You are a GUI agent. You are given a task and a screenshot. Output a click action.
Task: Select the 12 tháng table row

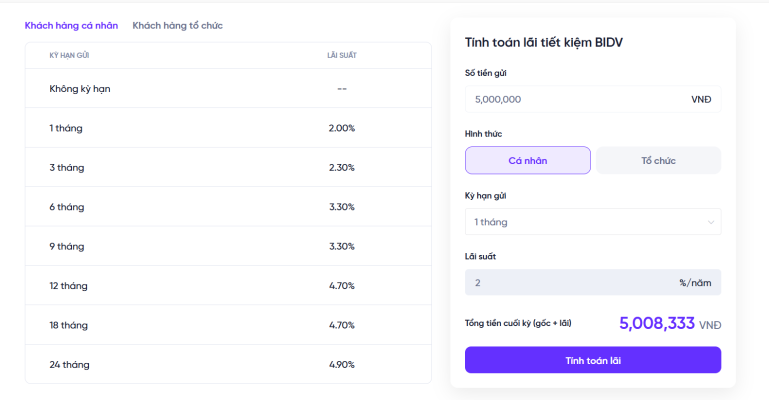pyautogui.click(x=228, y=286)
